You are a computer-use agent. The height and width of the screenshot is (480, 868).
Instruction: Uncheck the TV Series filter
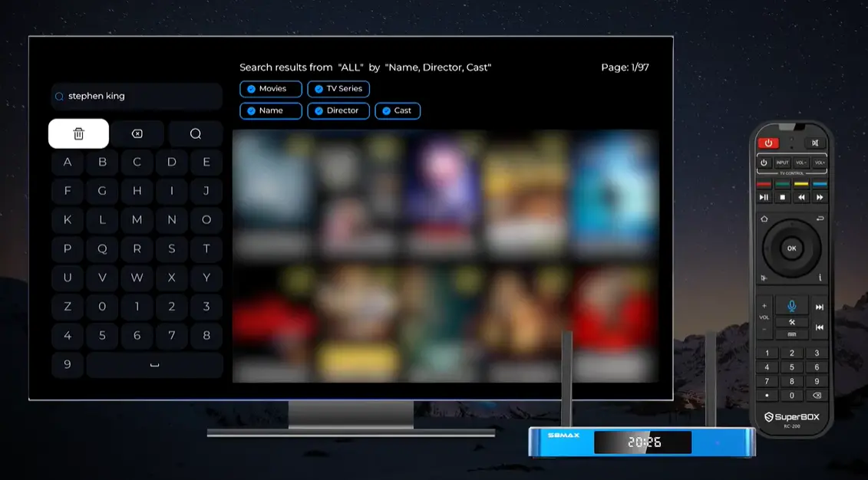pos(338,89)
